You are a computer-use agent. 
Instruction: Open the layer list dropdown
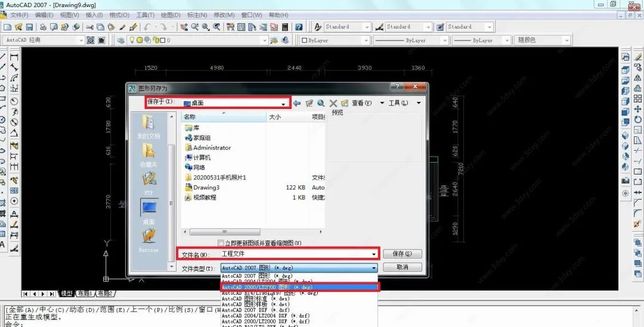265,41
